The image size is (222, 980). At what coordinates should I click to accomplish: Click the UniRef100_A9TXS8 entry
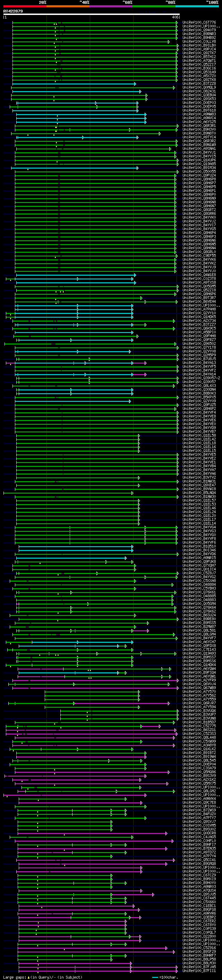(x=199, y=282)
